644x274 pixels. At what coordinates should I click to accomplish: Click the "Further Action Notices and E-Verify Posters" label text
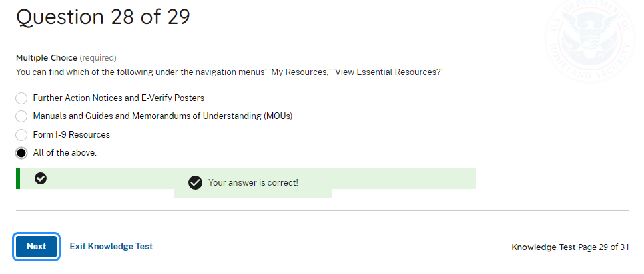119,98
